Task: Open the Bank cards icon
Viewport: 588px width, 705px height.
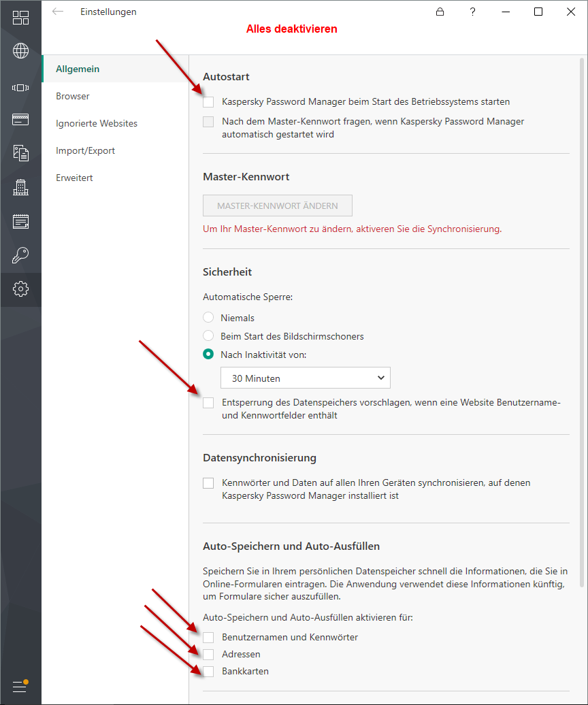Action: coord(20,119)
